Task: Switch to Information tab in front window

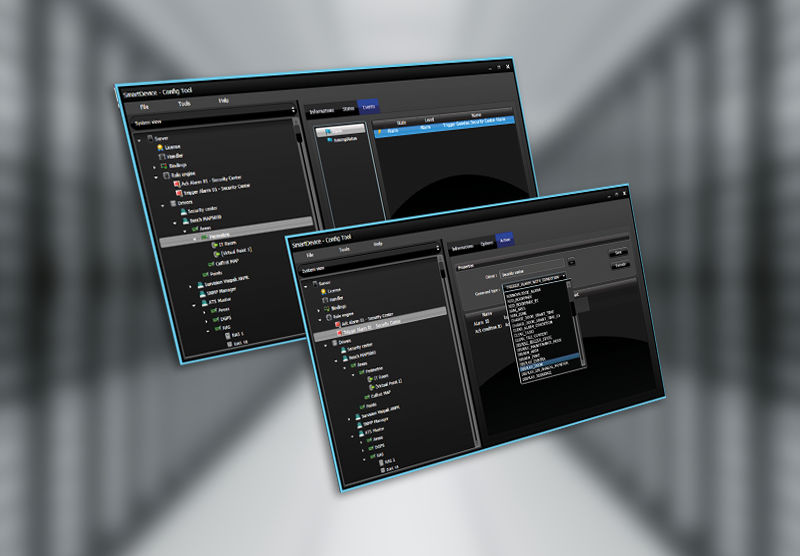Action: pyautogui.click(x=462, y=246)
